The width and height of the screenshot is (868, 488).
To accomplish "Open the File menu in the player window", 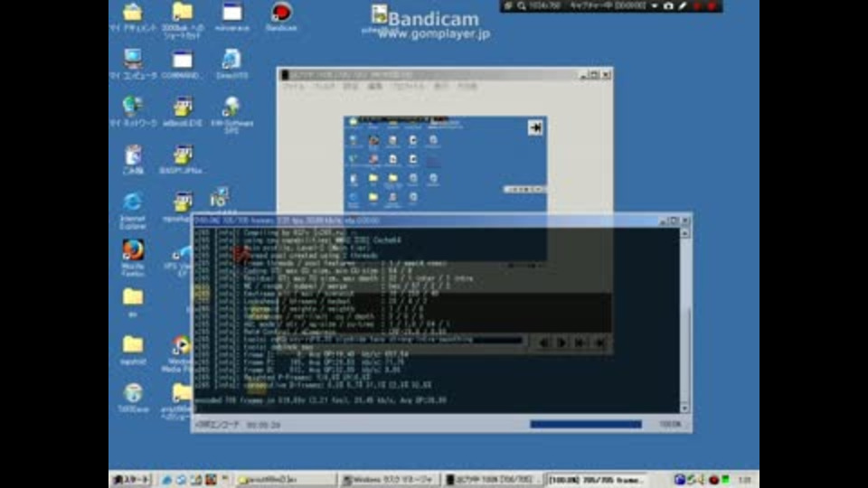I will coord(294,87).
